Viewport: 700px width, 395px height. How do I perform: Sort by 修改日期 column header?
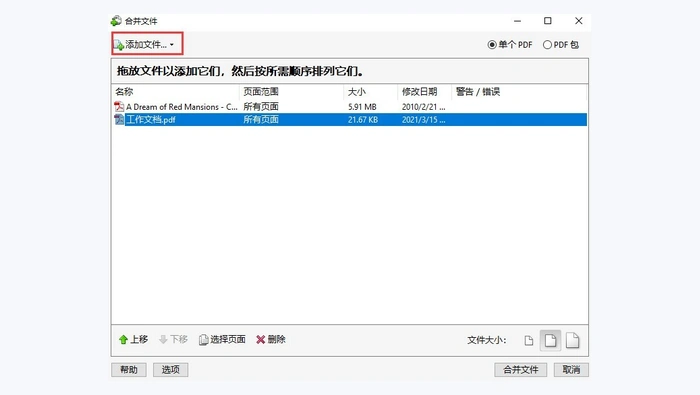click(419, 92)
